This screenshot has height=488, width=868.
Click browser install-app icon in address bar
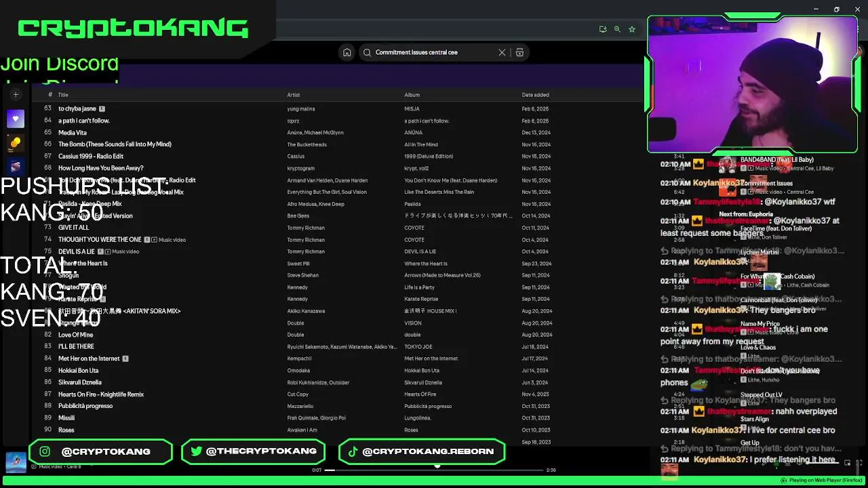click(603, 29)
